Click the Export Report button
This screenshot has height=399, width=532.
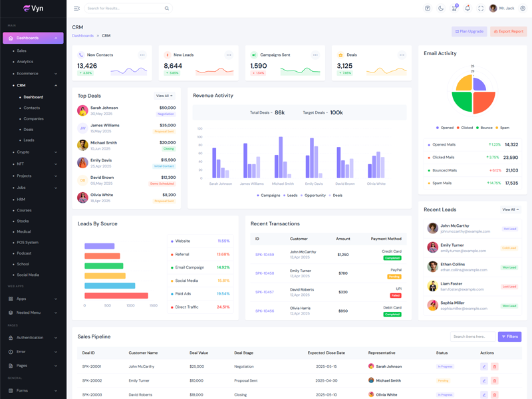coord(509,31)
